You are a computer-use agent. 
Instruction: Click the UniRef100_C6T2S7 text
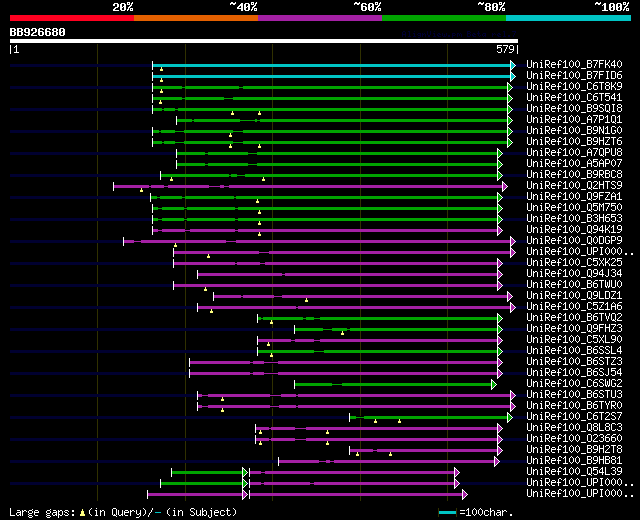tap(574, 417)
